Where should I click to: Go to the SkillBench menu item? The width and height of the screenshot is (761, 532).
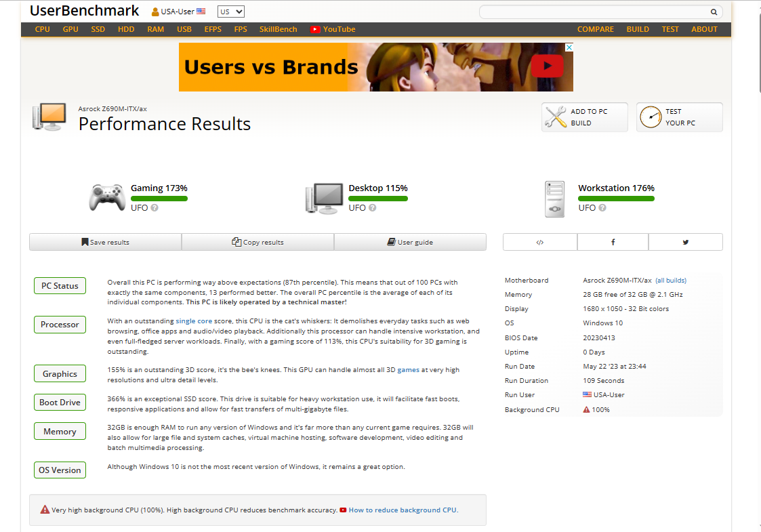pyautogui.click(x=278, y=29)
